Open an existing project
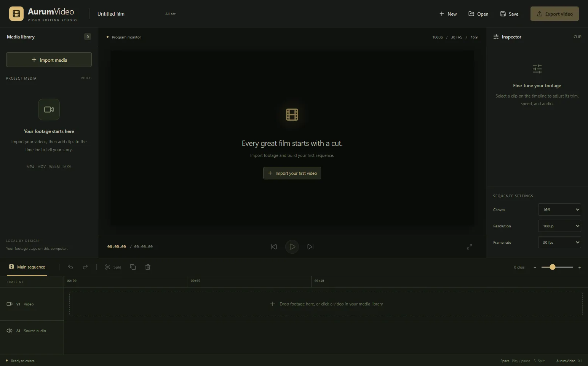Image resolution: width=588 pixels, height=366 pixels. click(x=478, y=14)
